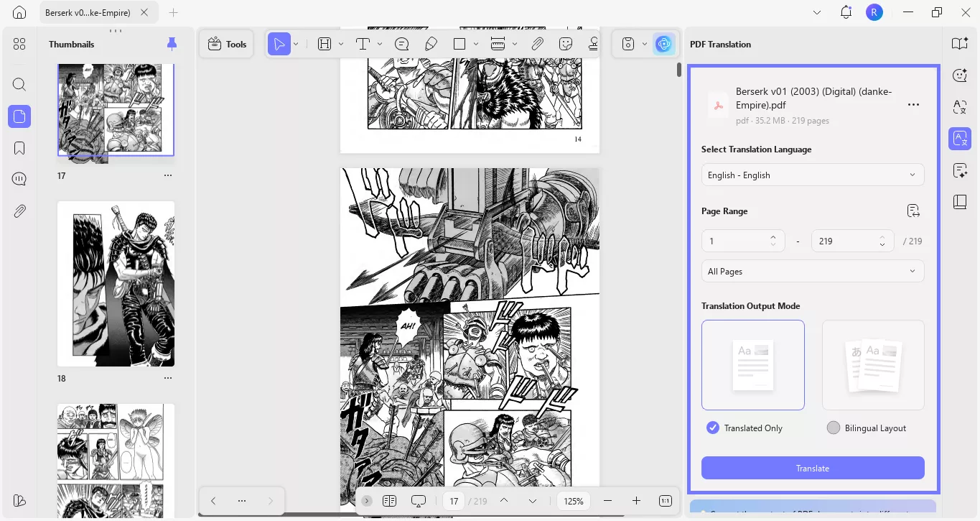Expand the text box tool options arrow

[x=341, y=44]
